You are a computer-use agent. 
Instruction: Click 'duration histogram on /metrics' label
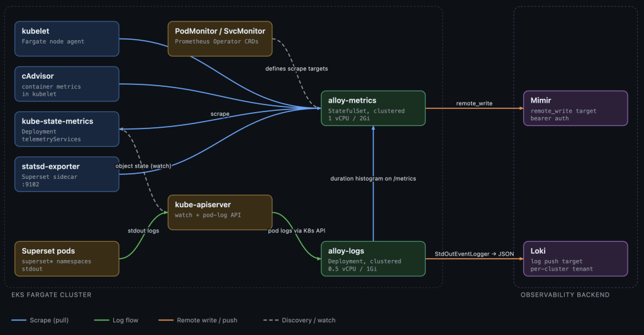[374, 178]
